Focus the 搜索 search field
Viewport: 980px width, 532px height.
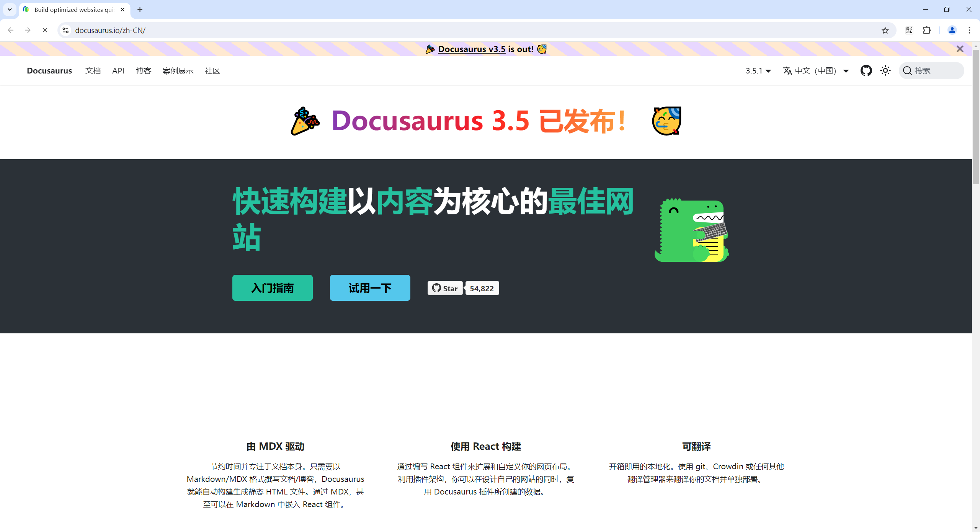pyautogui.click(x=931, y=71)
